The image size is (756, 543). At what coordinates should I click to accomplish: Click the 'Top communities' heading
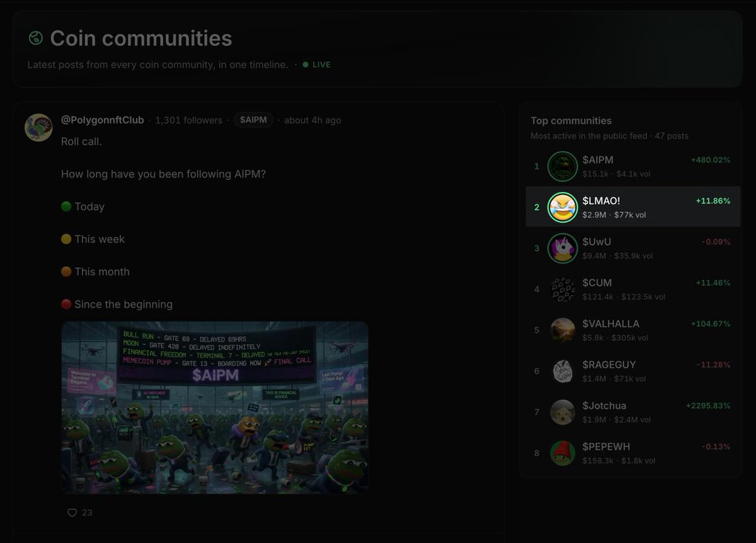[x=571, y=120]
